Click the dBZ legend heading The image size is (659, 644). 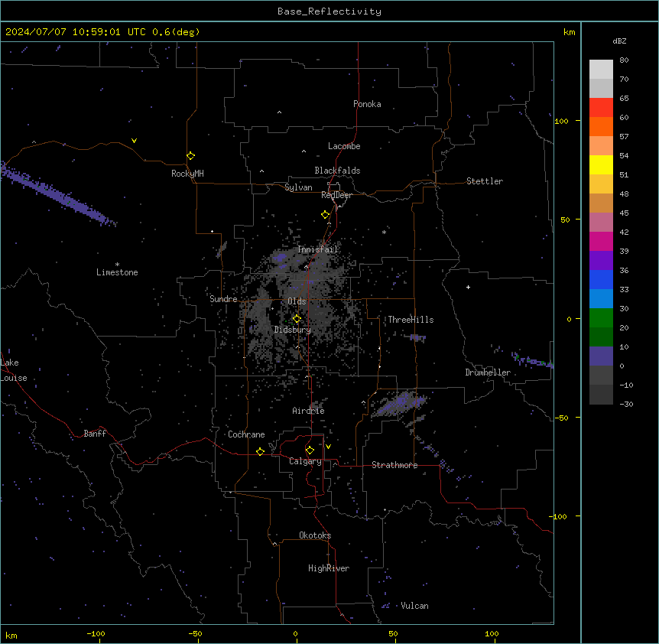point(619,41)
